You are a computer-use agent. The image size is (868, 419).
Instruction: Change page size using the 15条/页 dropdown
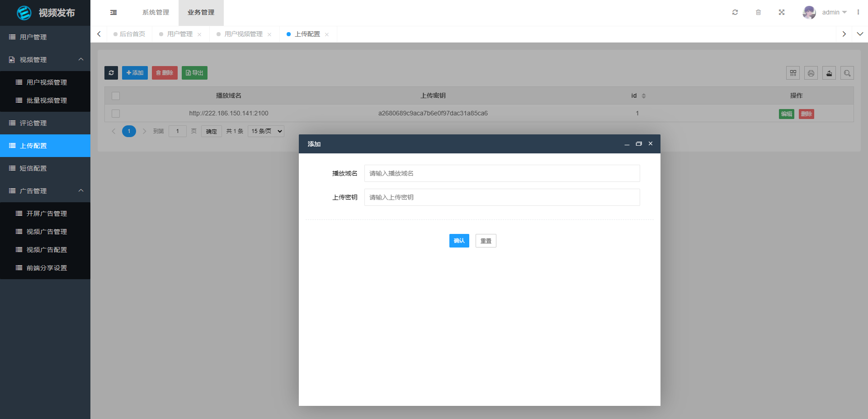[x=265, y=131]
